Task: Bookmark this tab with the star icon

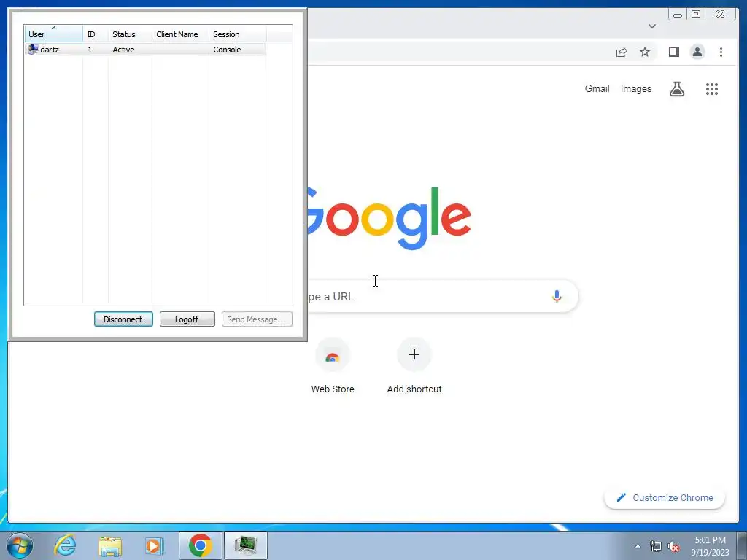Action: pos(645,52)
